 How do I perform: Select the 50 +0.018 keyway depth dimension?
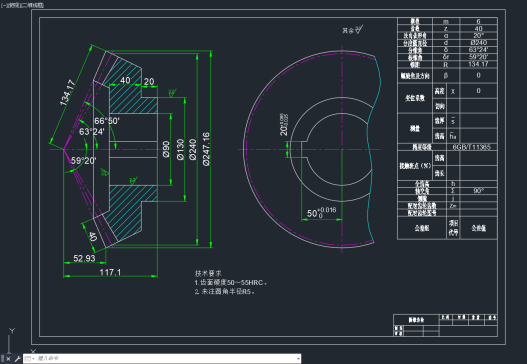click(321, 212)
